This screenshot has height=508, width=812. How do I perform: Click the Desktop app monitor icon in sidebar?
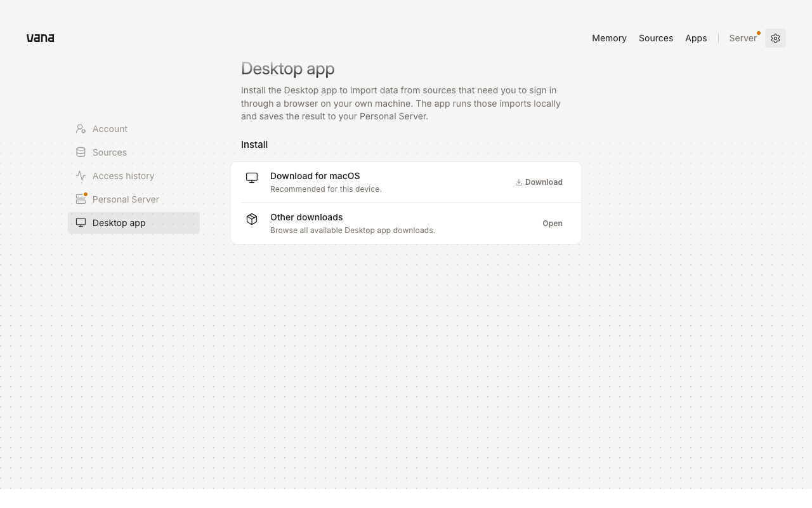tap(81, 223)
